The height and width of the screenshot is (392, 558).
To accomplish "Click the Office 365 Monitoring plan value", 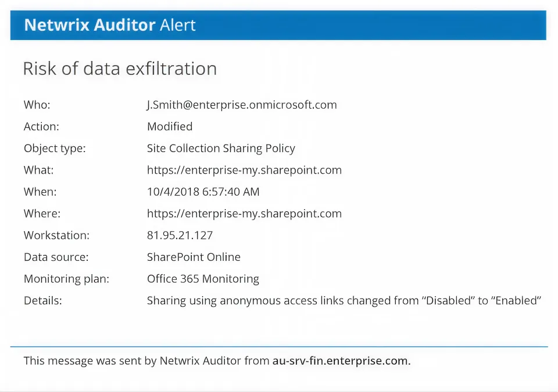I will click(x=203, y=279).
